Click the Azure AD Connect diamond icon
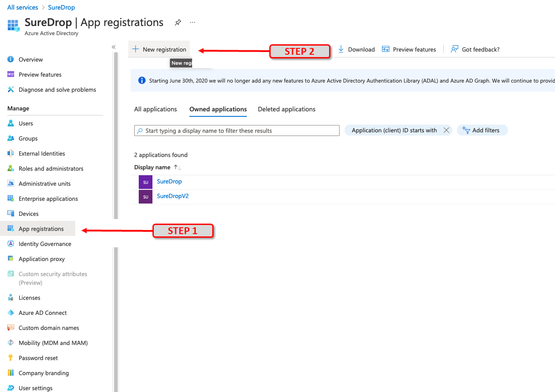Viewport: 555px width, 392px height. pos(11,313)
